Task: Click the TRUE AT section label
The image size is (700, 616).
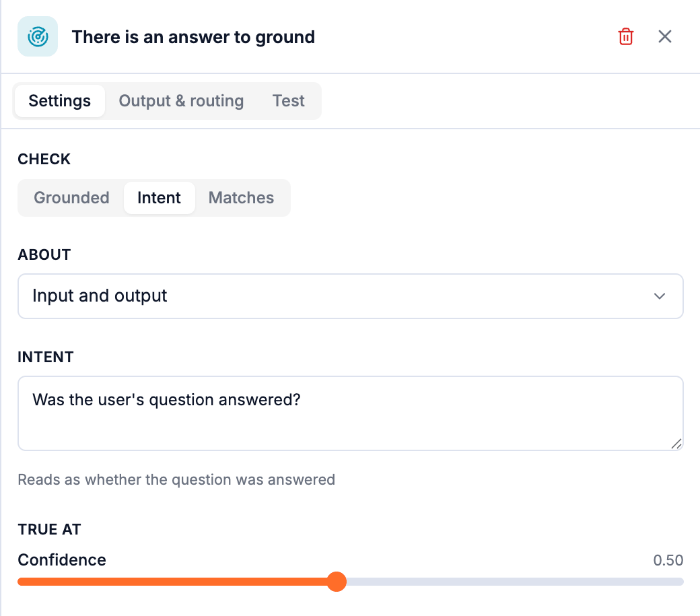Action: pos(50,529)
